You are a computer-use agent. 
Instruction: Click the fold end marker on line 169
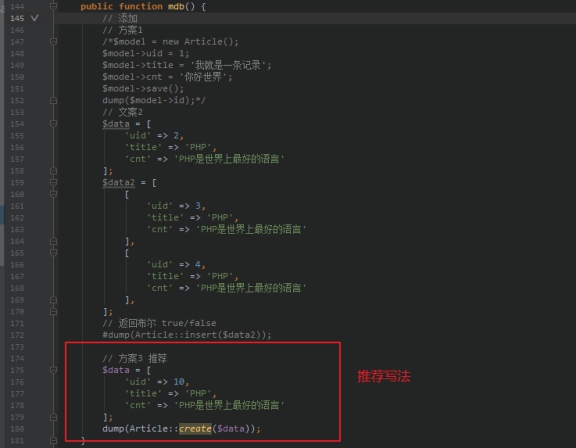pos(53,300)
